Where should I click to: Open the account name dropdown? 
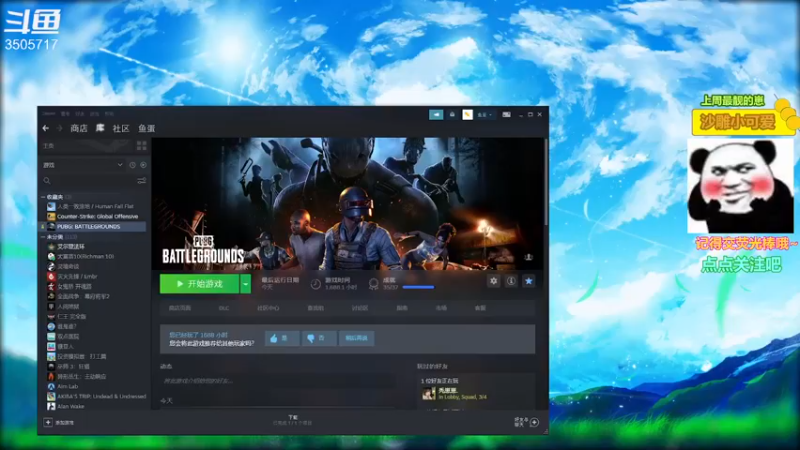(x=485, y=114)
